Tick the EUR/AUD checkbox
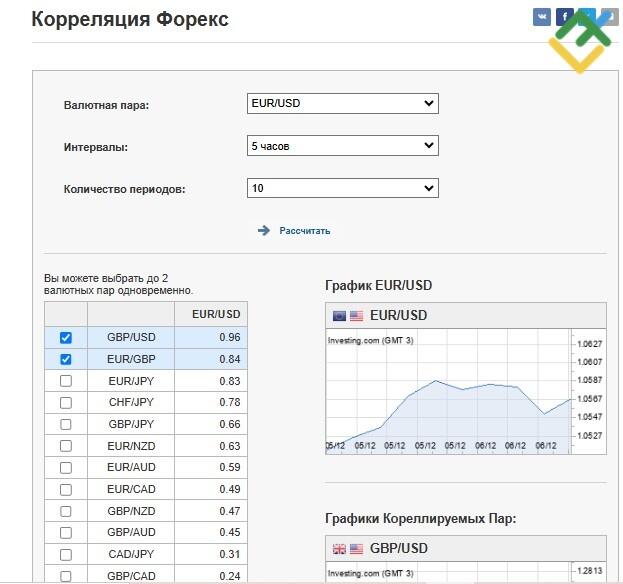Image resolution: width=623 pixels, height=584 pixels. click(66, 468)
